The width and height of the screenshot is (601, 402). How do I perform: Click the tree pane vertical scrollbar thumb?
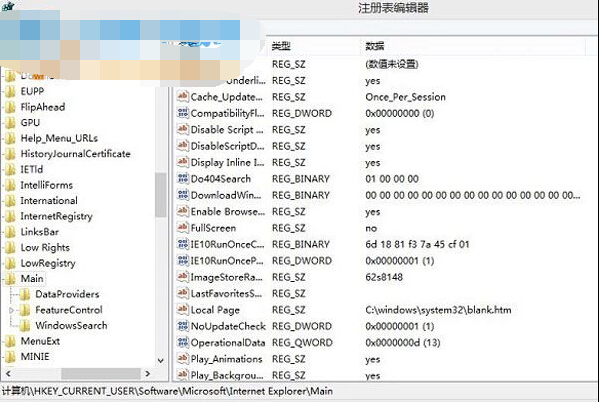161,195
